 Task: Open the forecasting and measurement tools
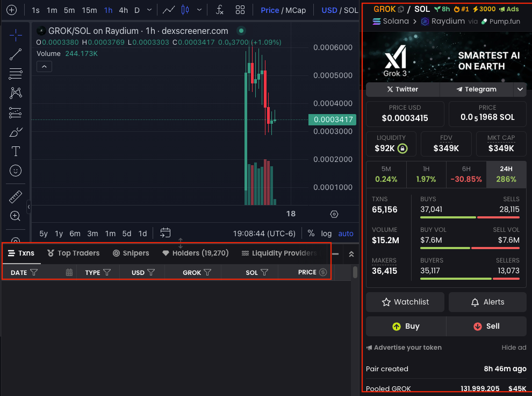[16, 112]
